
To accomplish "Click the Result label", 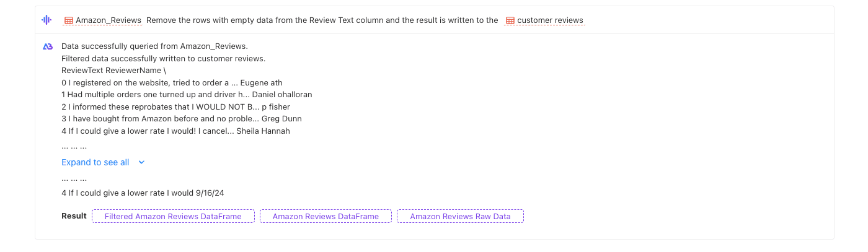I will coord(74,216).
